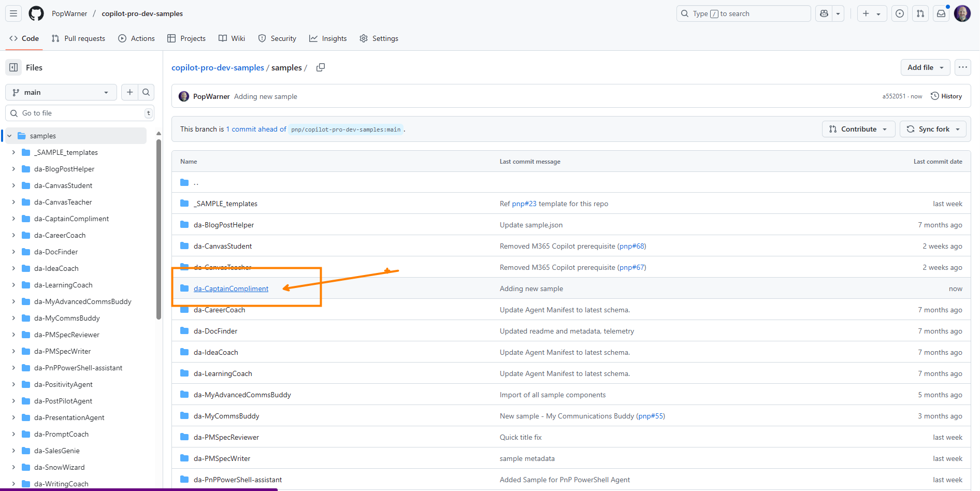Switch to the Pull requests tab
This screenshot has height=491, width=980.
pyautogui.click(x=78, y=38)
